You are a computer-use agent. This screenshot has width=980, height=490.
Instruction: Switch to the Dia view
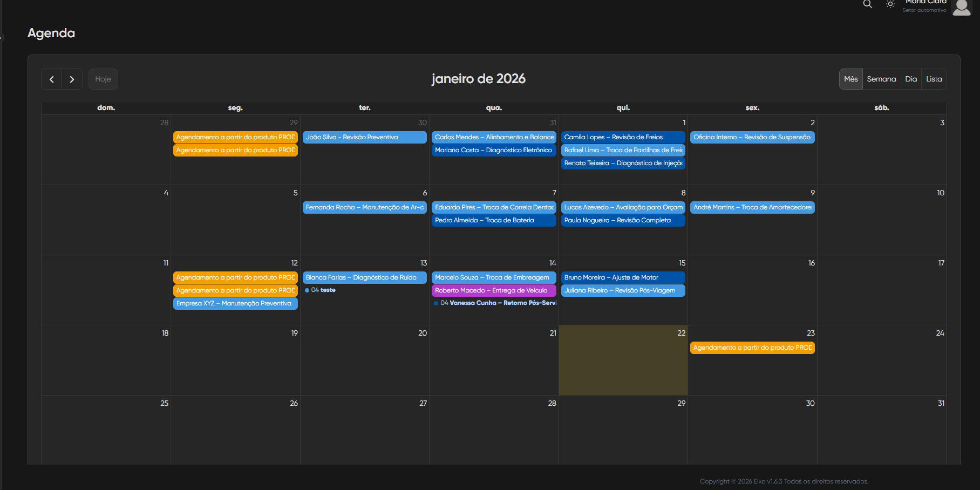[x=910, y=79]
